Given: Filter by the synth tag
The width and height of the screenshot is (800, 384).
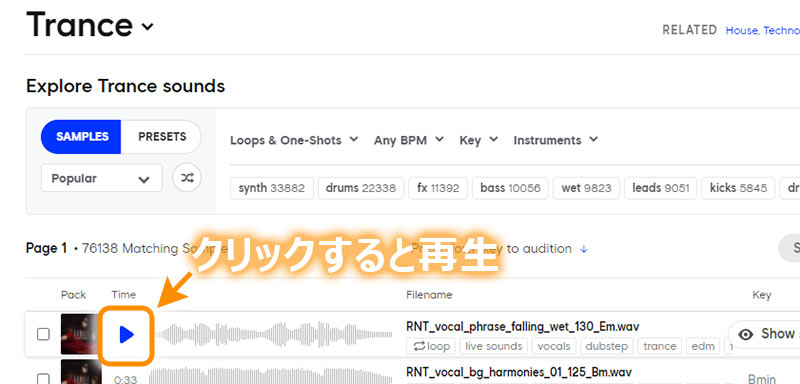Looking at the screenshot, I should point(272,188).
